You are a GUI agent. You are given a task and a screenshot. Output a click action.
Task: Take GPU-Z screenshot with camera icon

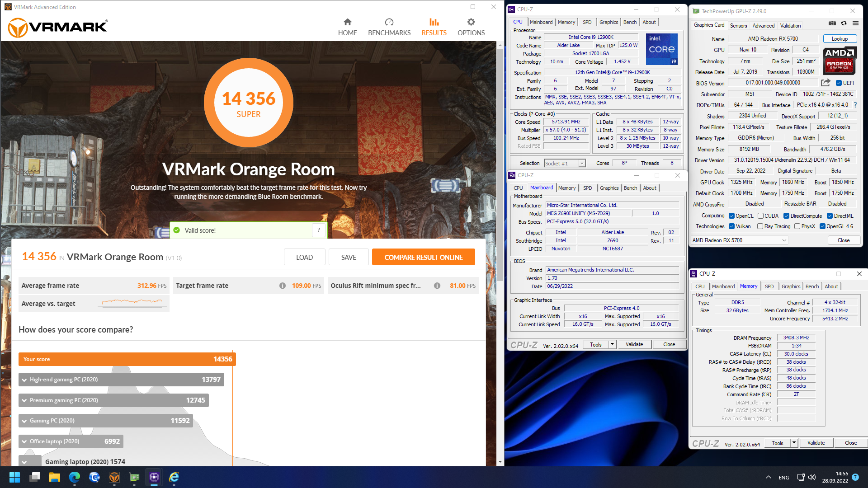tap(832, 23)
